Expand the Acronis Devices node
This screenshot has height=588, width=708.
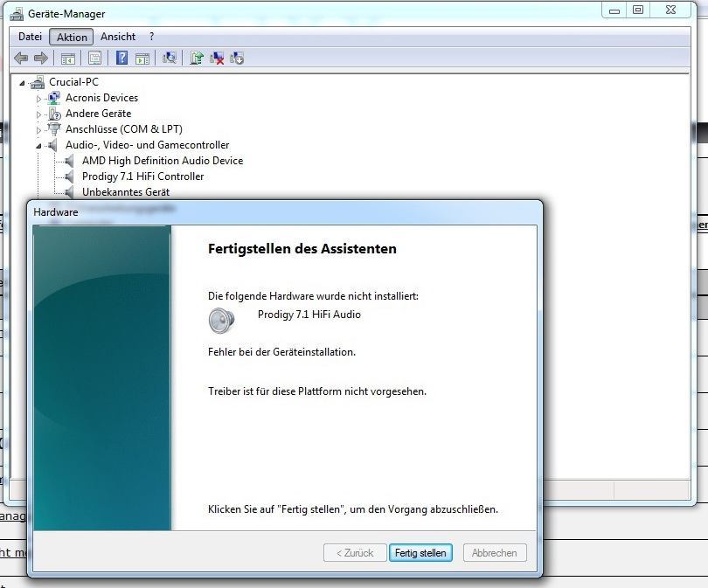click(38, 99)
